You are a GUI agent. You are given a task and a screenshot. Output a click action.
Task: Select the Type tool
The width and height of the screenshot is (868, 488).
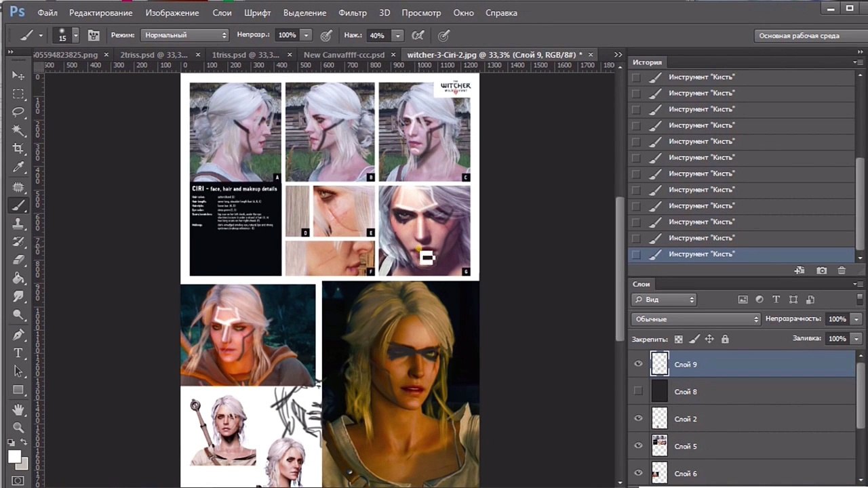(x=18, y=353)
